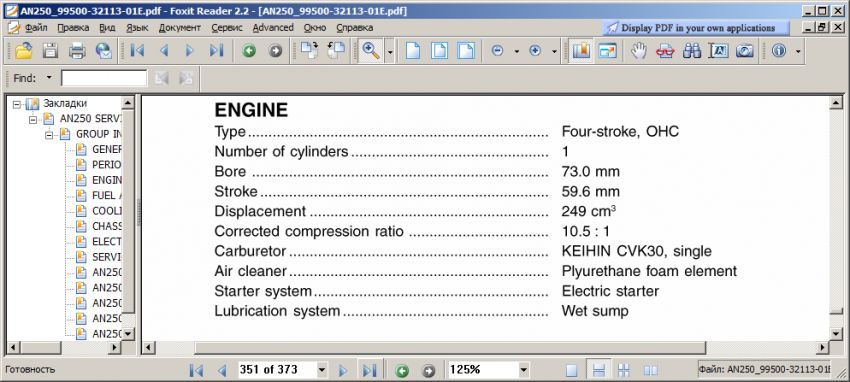Open the Правка menu
The image size is (850, 382).
click(73, 27)
